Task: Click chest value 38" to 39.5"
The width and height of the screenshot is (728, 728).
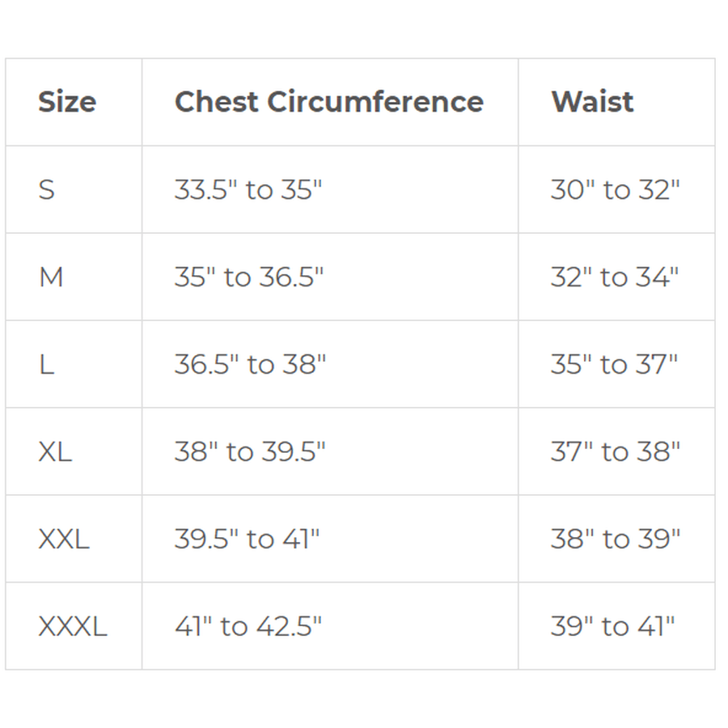Action: point(250,451)
